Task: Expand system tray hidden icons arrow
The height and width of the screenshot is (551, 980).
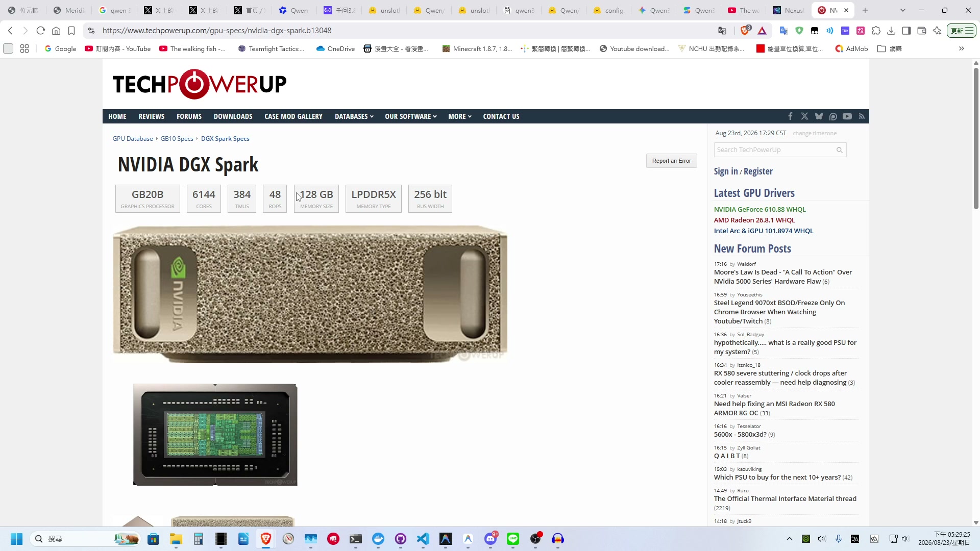Action: [790, 539]
